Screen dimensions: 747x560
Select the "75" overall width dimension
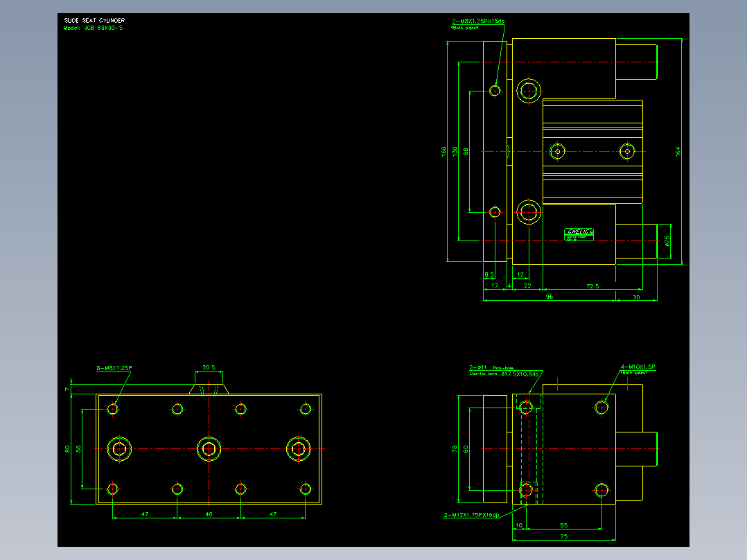564,536
